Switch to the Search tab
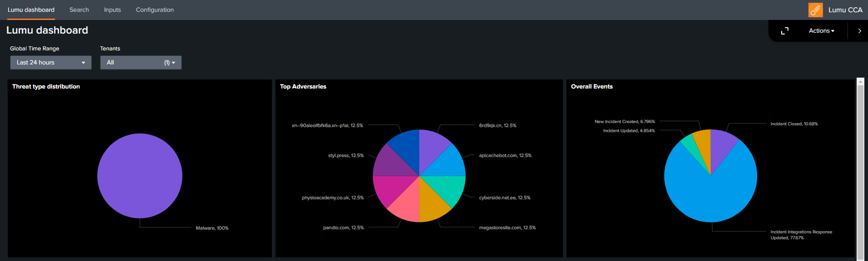 tap(79, 10)
